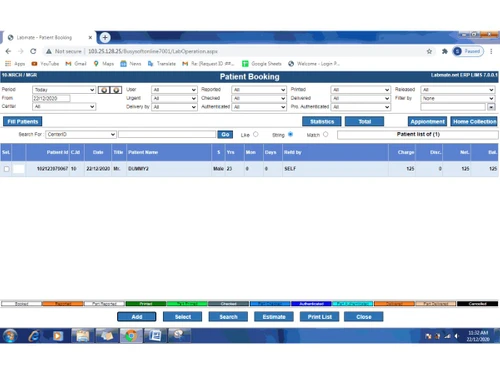This screenshot has width=500, height=375.
Task: Select the Match search radio button
Action: pos(326,134)
